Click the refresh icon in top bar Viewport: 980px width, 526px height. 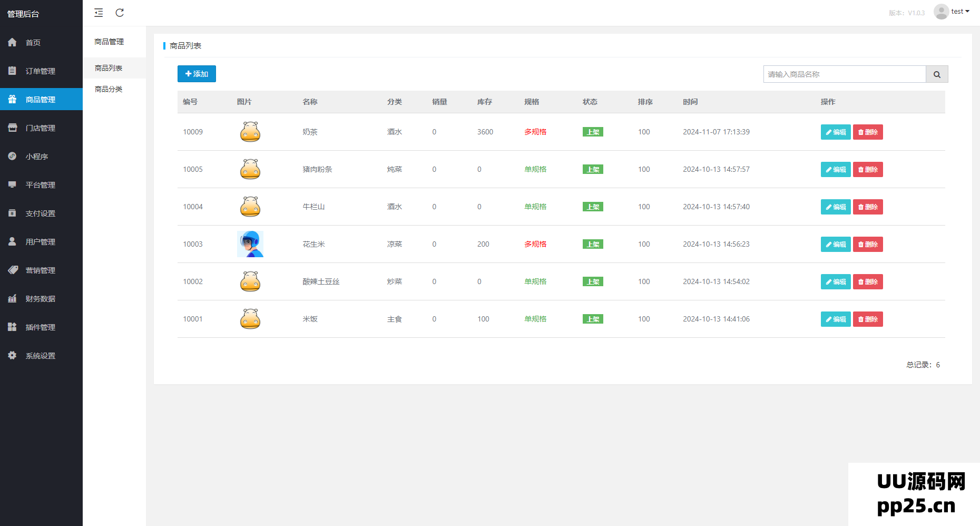[x=120, y=13]
